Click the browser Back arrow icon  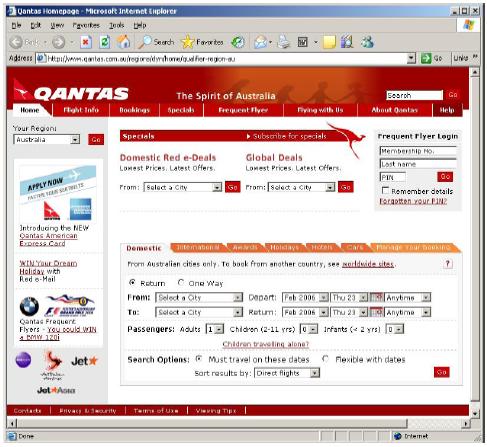coord(16,42)
